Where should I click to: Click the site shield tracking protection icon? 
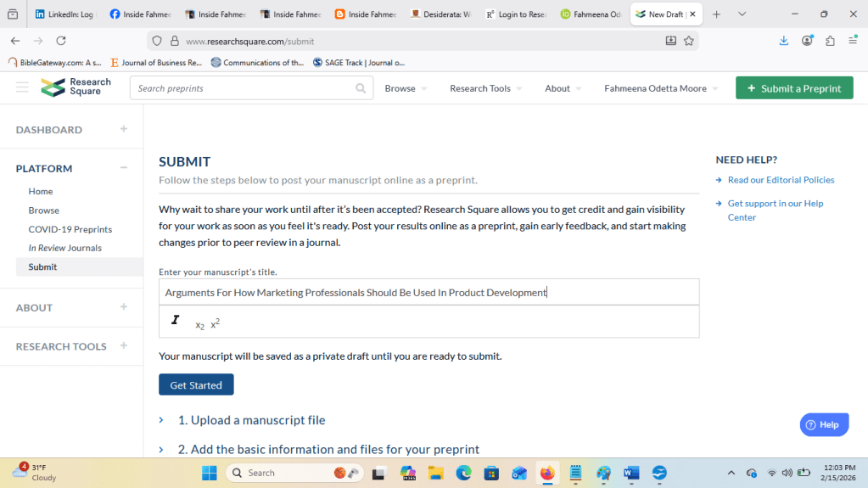157,41
